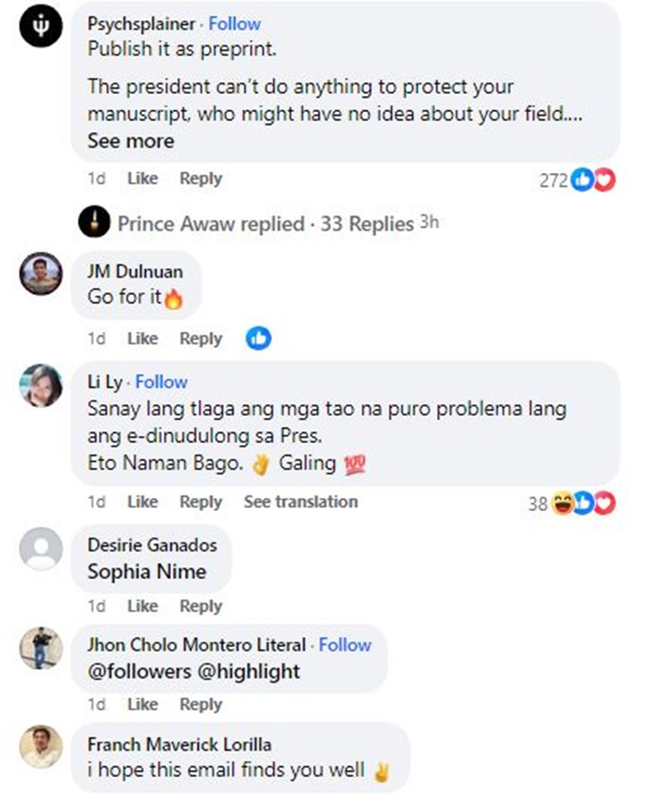Like Li Ly's comment
This screenshot has height=795, width=672.
tap(142, 502)
